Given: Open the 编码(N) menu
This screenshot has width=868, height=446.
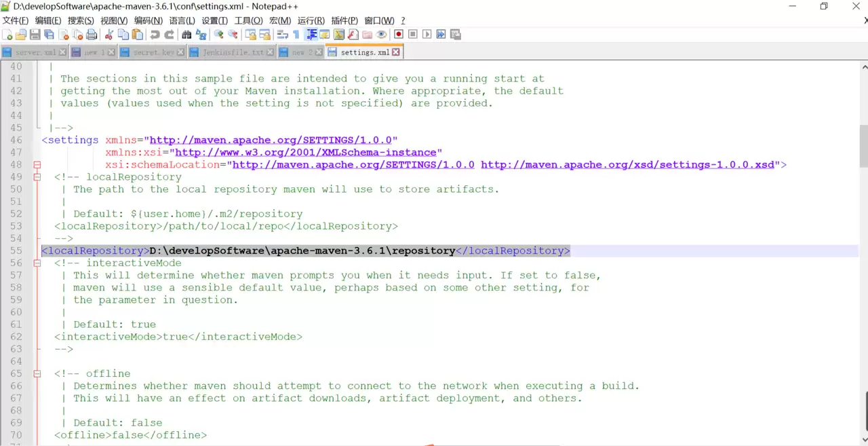Looking at the screenshot, I should [x=148, y=21].
